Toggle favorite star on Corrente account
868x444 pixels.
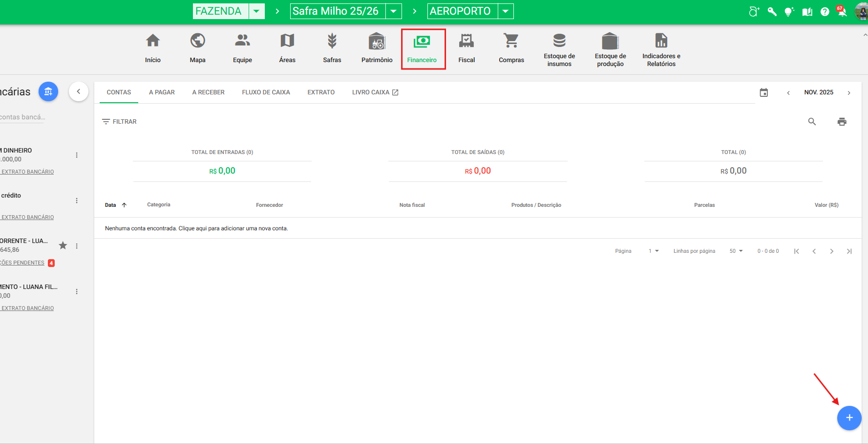coord(63,245)
